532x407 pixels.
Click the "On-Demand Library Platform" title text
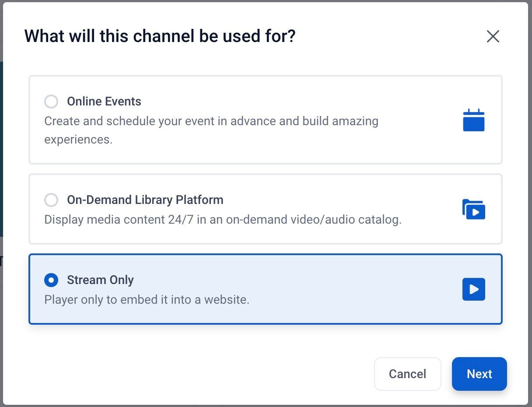tap(145, 200)
